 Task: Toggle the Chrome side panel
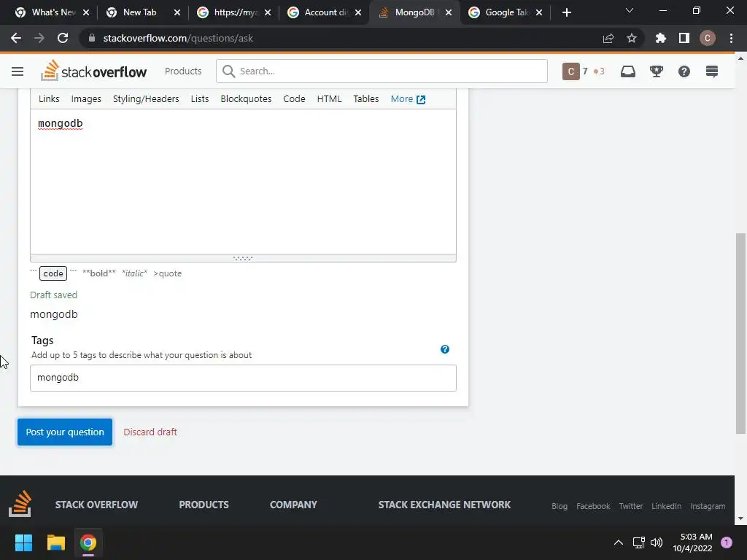pyautogui.click(x=684, y=38)
